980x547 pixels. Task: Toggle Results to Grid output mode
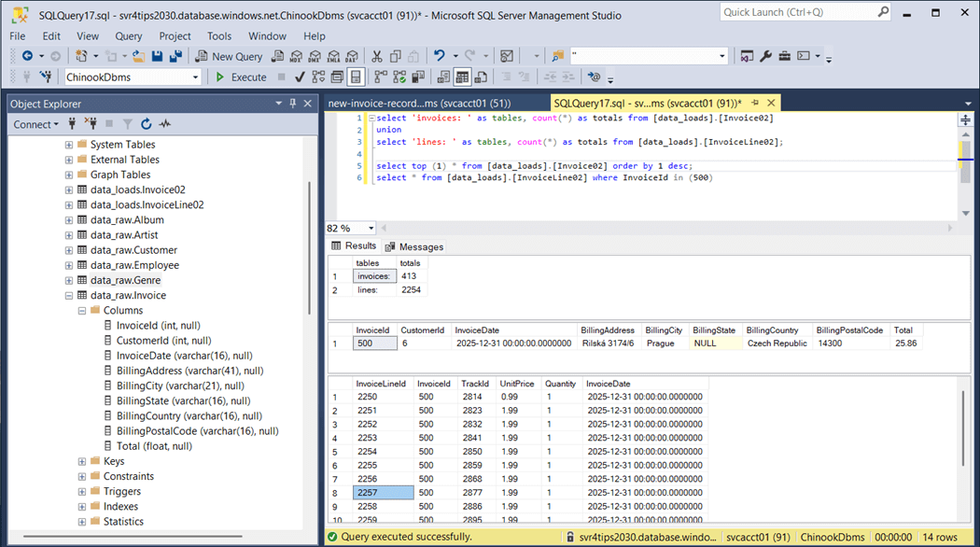[x=462, y=77]
